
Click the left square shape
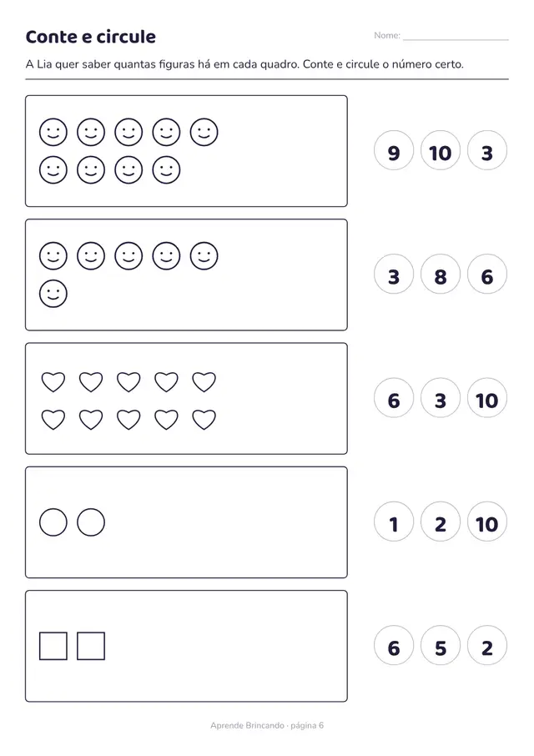pos(53,646)
